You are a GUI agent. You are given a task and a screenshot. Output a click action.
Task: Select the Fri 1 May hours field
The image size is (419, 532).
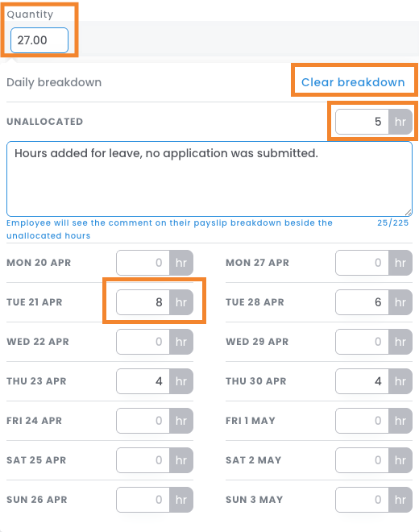pyautogui.click(x=362, y=421)
